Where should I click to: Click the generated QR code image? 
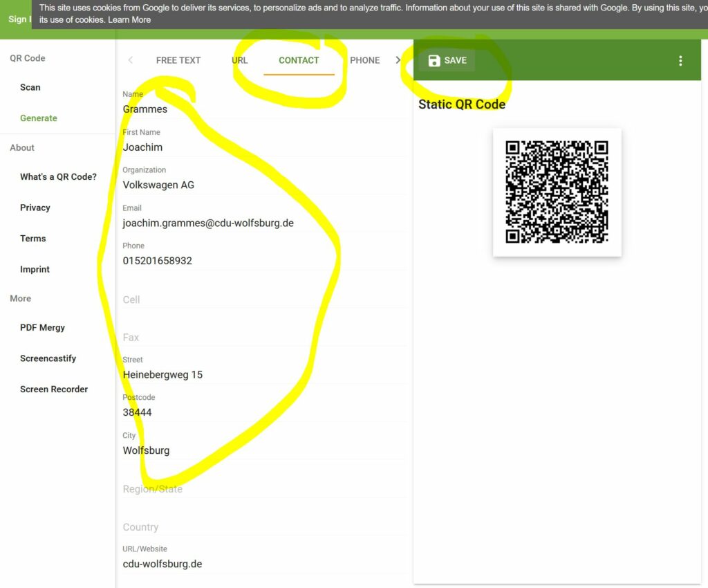coord(557,192)
